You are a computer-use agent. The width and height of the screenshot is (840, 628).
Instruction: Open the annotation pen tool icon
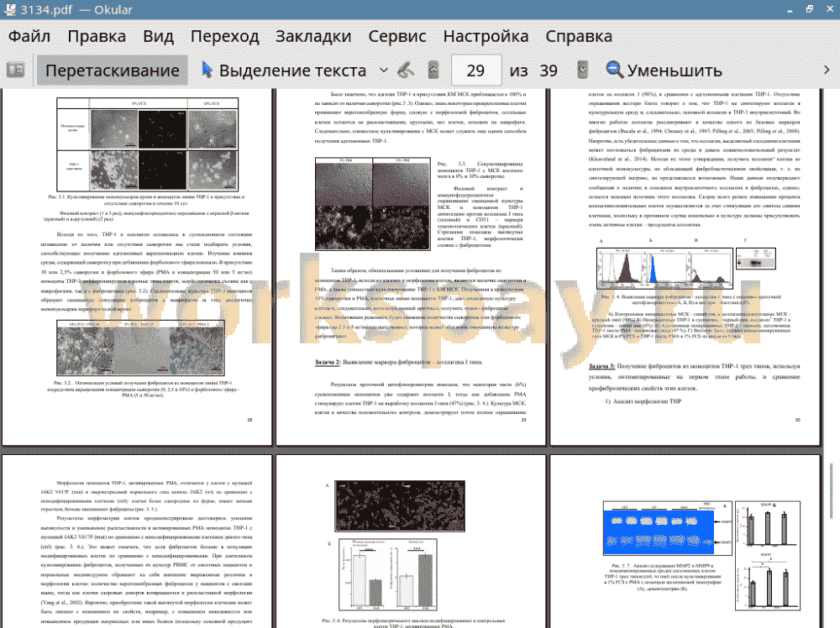406,70
